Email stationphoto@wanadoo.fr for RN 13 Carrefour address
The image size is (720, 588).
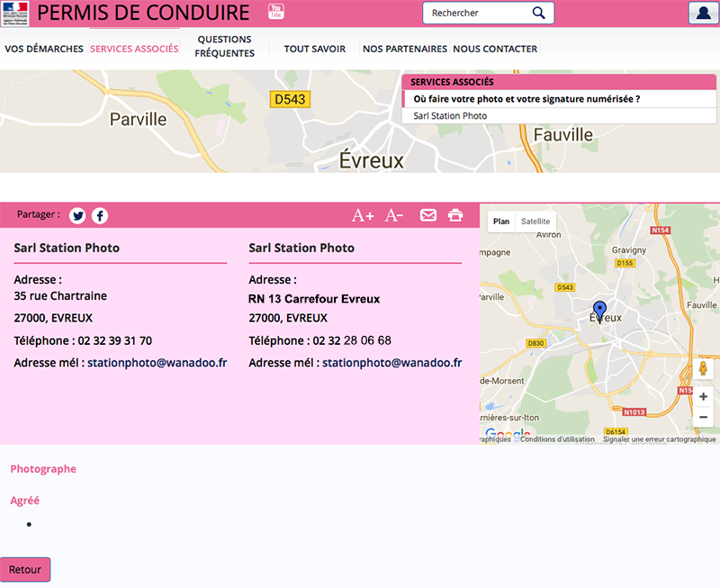(x=392, y=363)
